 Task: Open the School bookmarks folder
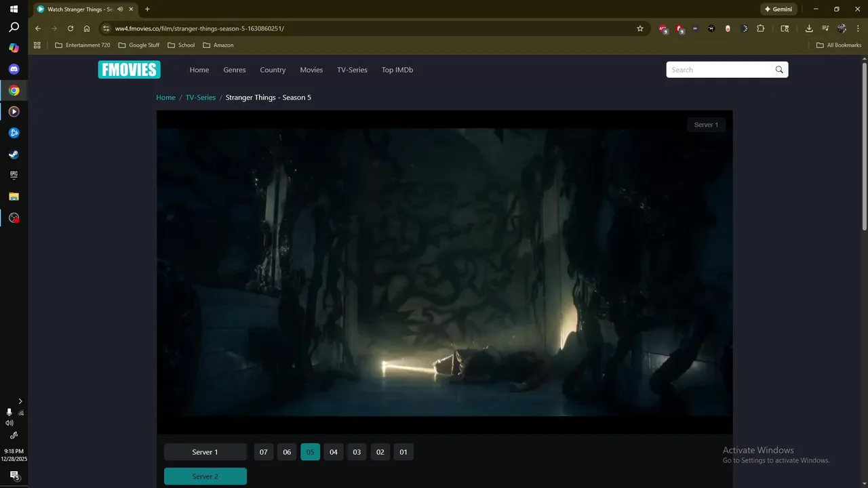tap(181, 45)
